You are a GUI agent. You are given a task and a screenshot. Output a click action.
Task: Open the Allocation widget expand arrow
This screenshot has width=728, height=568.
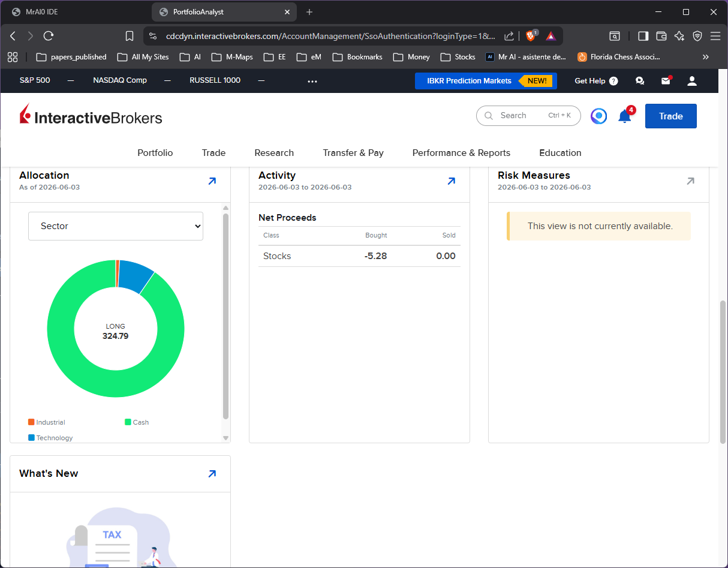[x=212, y=181]
